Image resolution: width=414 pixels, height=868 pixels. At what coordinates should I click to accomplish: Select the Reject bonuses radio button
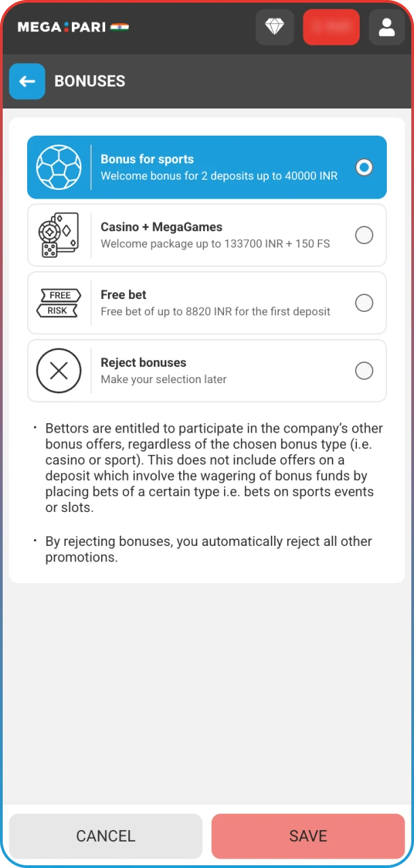point(364,370)
